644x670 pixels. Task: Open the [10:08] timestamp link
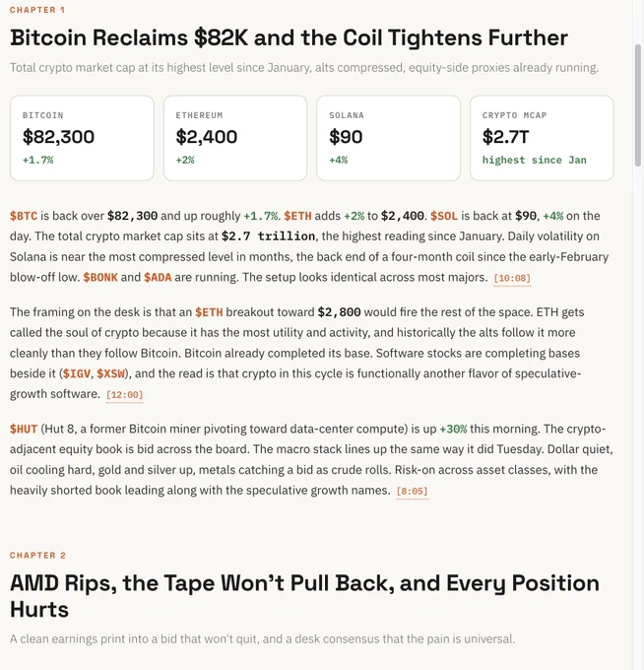pyautogui.click(x=512, y=278)
